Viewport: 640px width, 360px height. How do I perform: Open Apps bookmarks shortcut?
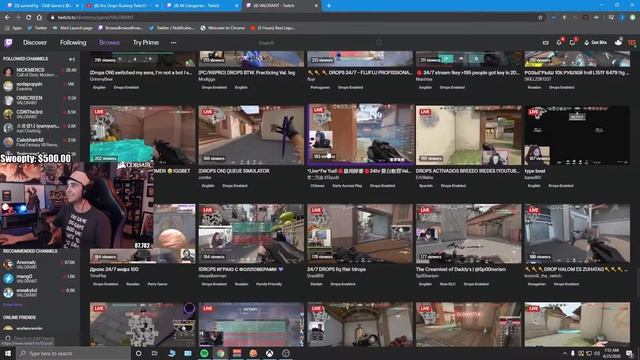click(13, 28)
